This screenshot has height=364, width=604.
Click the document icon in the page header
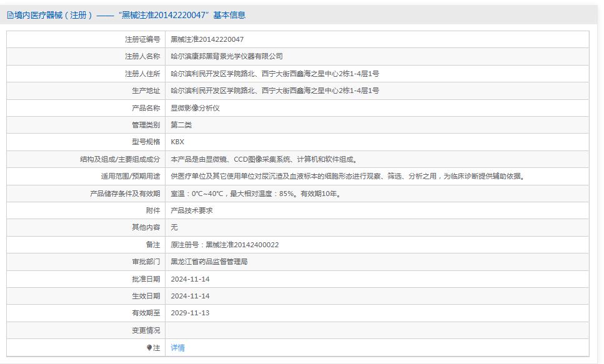pyautogui.click(x=10, y=15)
